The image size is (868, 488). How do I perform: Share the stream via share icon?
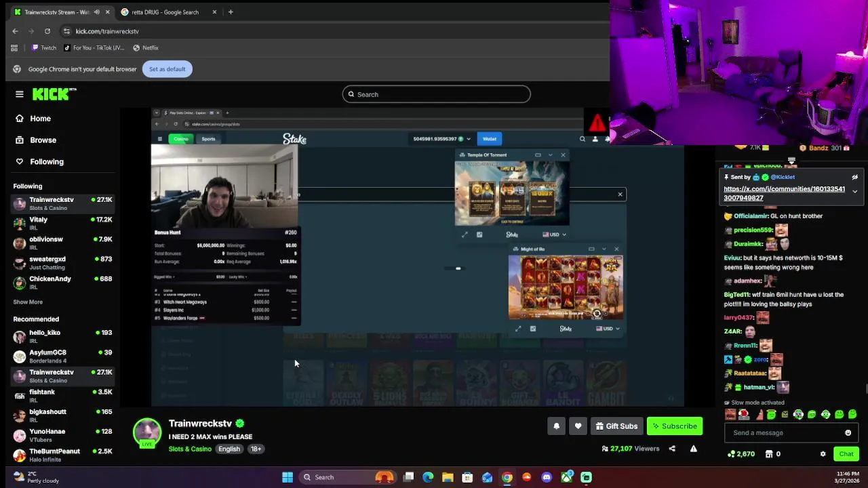click(672, 449)
